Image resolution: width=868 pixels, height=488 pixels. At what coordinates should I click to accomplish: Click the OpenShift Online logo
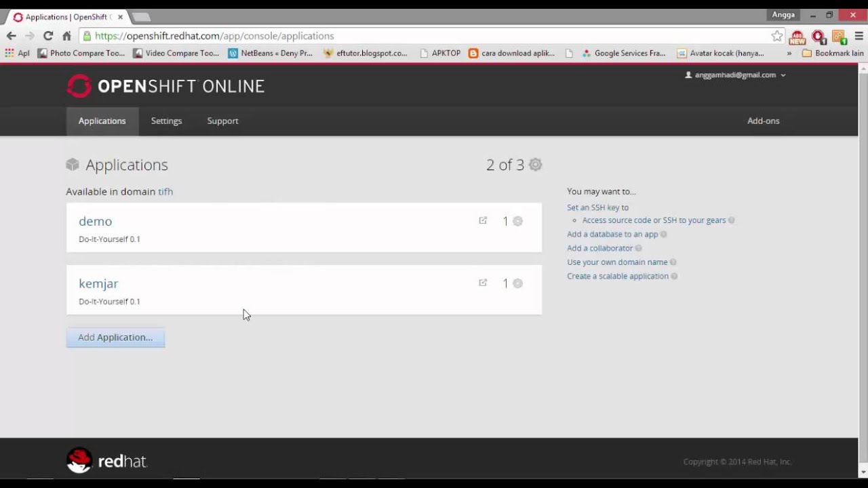click(x=165, y=86)
